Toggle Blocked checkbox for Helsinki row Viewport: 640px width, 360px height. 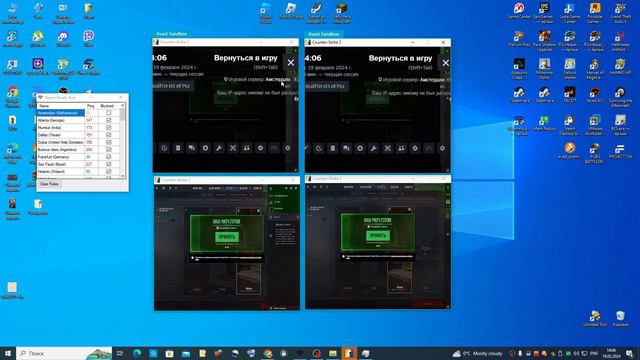(x=109, y=172)
